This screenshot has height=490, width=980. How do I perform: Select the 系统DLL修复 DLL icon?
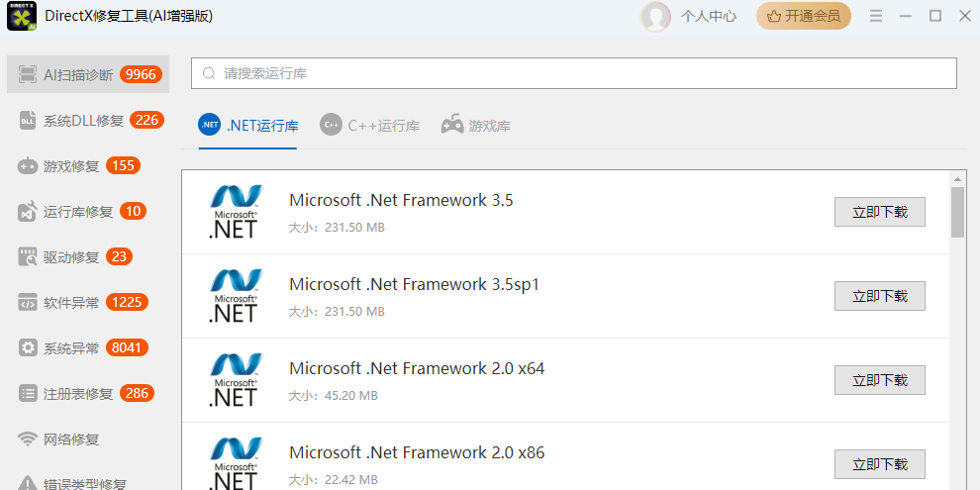28,121
